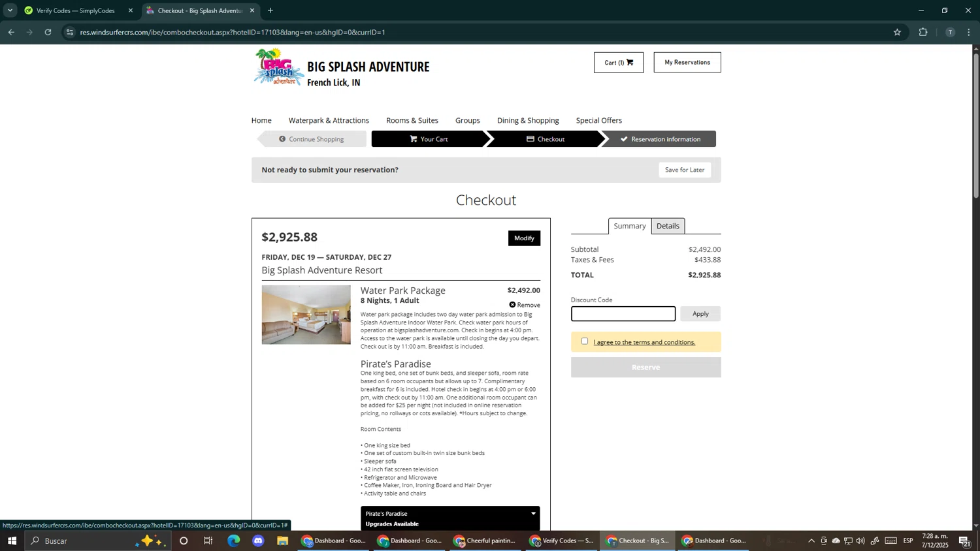This screenshot has width=980, height=551.
Task: Select the Checkout step
Action: [546, 139]
